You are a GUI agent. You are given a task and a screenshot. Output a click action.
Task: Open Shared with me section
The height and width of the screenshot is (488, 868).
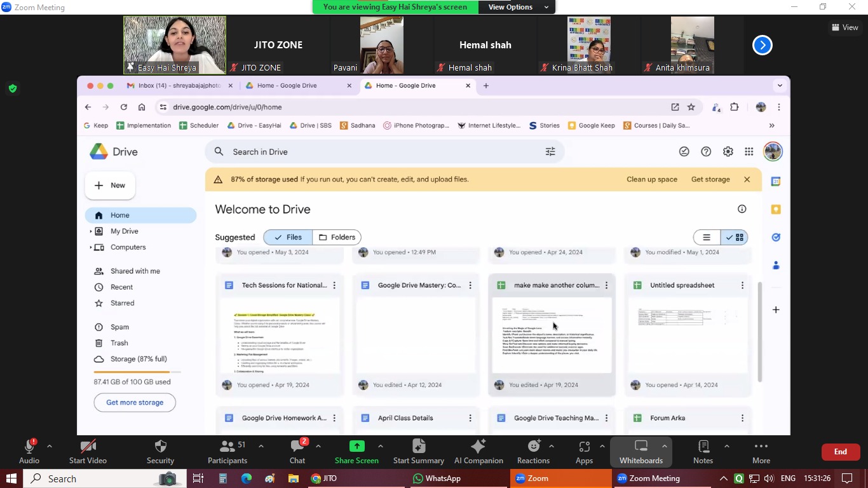[x=135, y=271]
